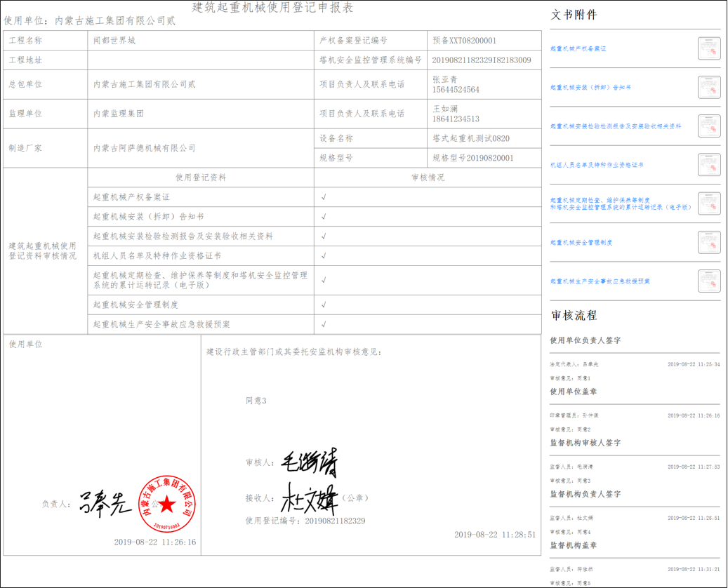728x588 pixels.
Task: Open thumbnail beside 机组人员名单及特种作业资格证书 attachment
Action: 709,165
